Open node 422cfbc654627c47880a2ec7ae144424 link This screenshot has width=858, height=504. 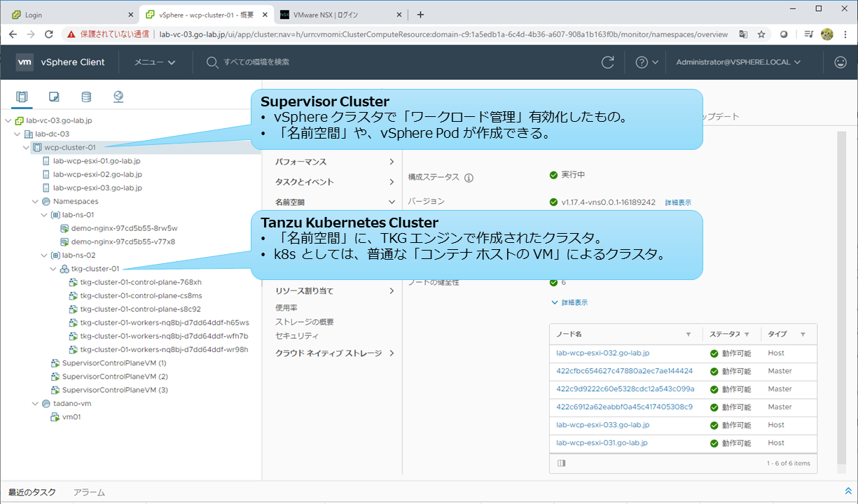(624, 371)
